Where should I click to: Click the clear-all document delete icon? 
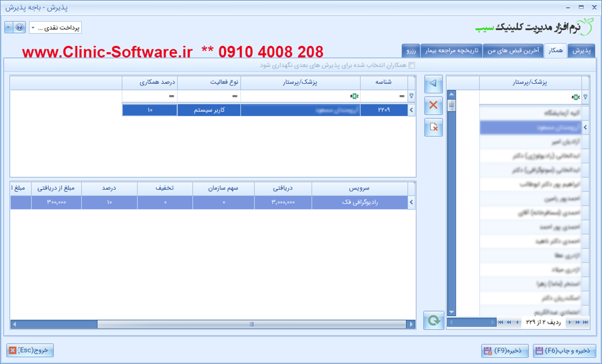pyautogui.click(x=433, y=127)
